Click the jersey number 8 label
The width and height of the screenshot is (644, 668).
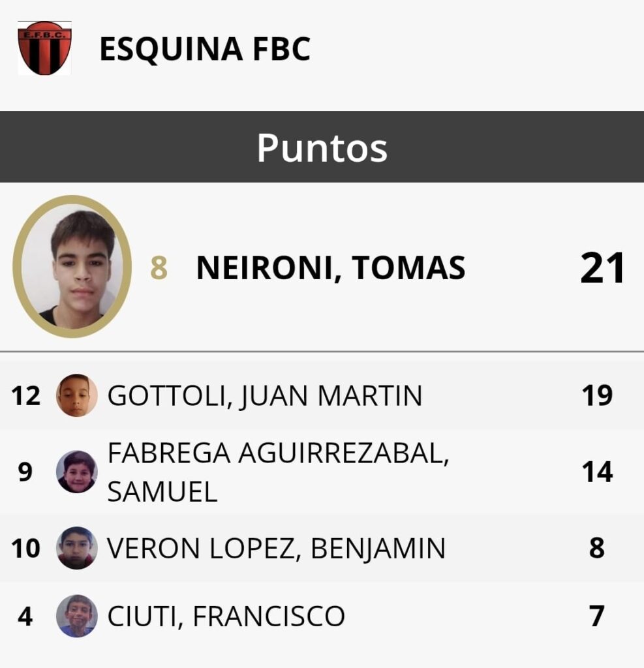159,269
